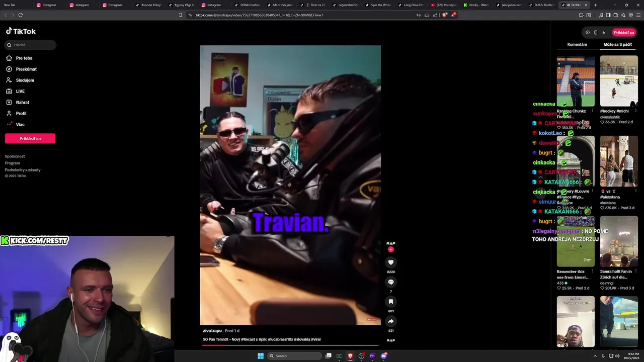
Task: Switch to the Novby - Watch Kick tab
Action: coord(475,5)
